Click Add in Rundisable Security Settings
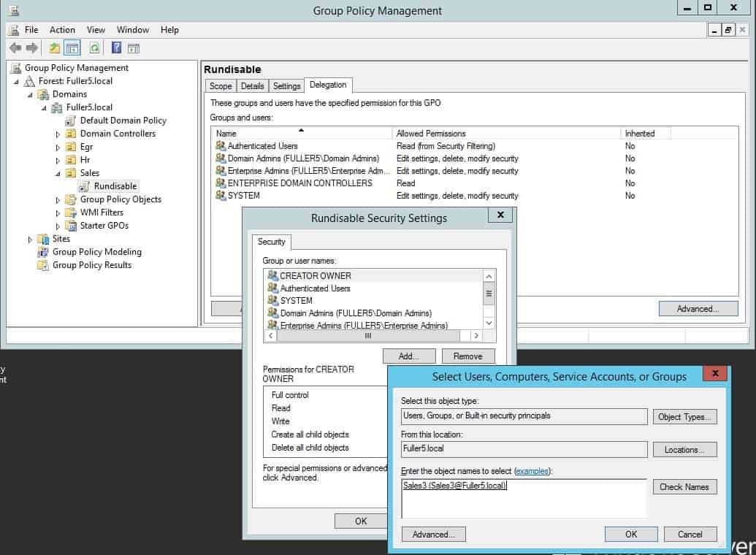Image resolution: width=756 pixels, height=555 pixels. (x=409, y=356)
